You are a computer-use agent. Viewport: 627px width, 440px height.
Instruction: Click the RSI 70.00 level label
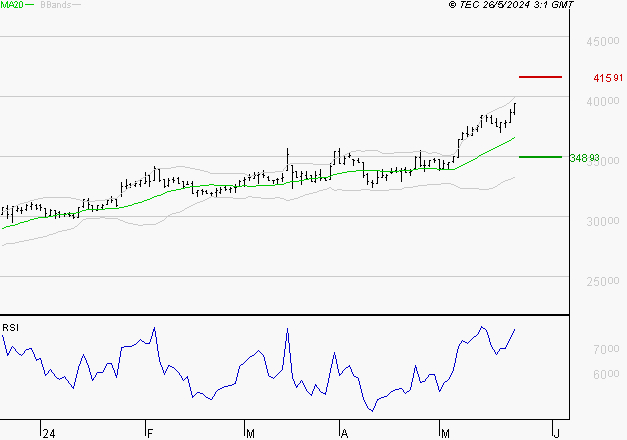point(606,349)
